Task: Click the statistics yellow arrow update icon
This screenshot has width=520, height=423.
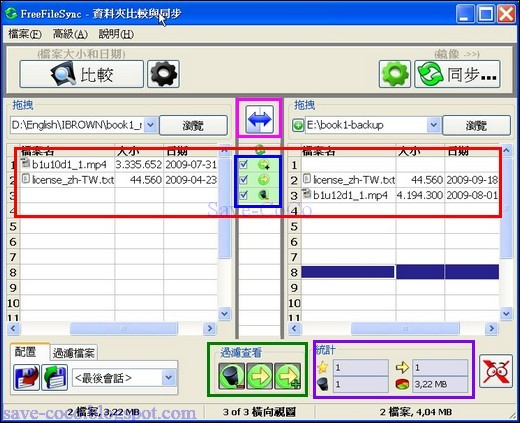Action: [x=402, y=368]
